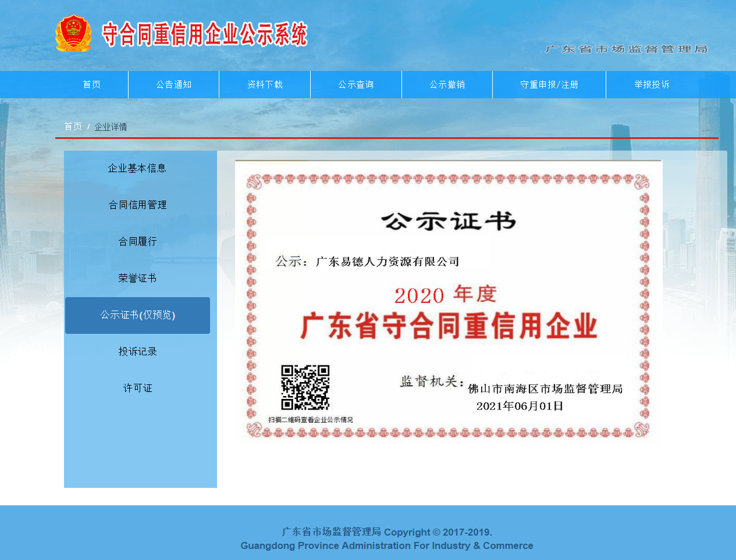Open the 许可证 sidebar tab
Image resolution: width=736 pixels, height=560 pixels.
(137, 388)
